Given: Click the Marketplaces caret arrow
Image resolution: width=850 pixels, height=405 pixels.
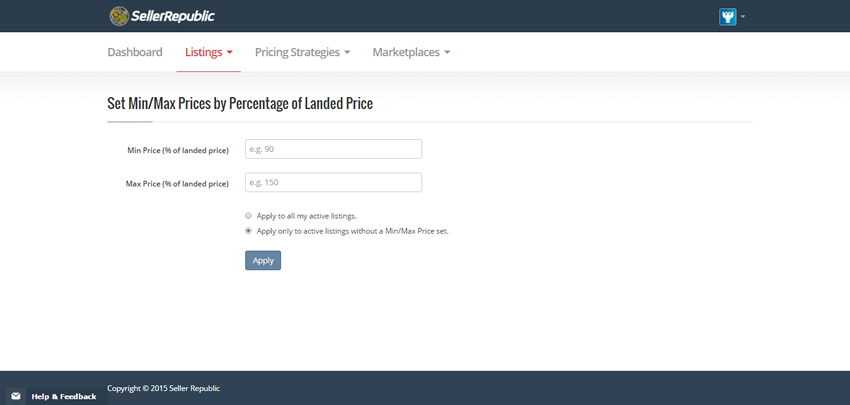Looking at the screenshot, I should pos(447,53).
